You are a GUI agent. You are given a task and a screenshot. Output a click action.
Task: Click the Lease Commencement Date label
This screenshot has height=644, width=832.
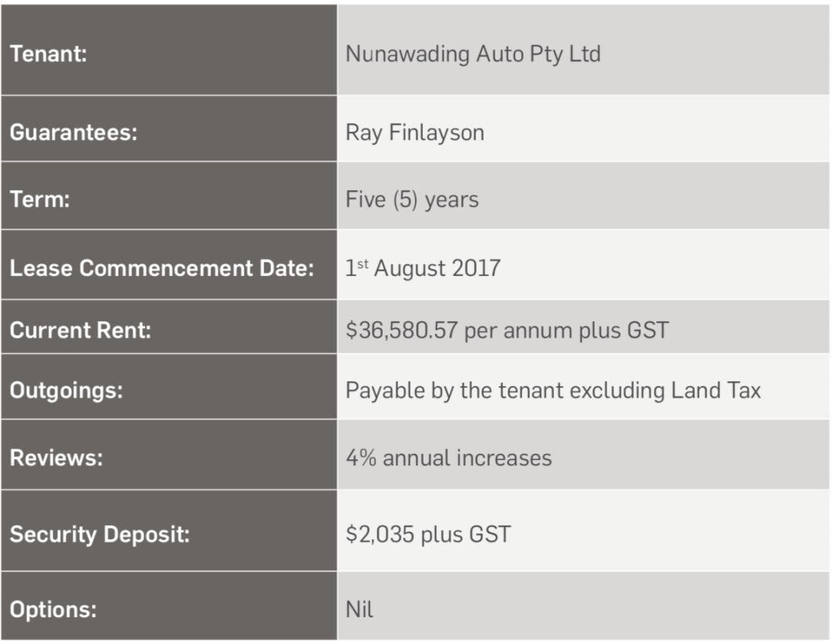(162, 268)
